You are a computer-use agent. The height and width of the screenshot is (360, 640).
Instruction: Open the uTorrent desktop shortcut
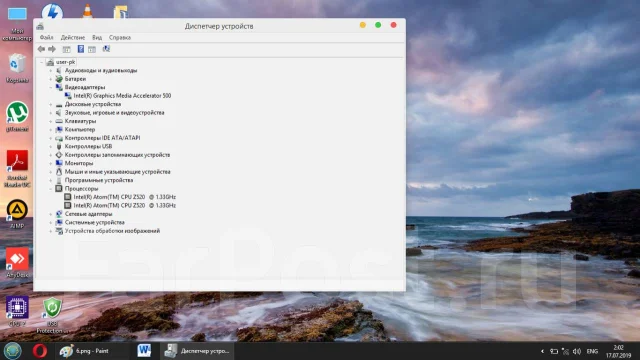tap(17, 116)
